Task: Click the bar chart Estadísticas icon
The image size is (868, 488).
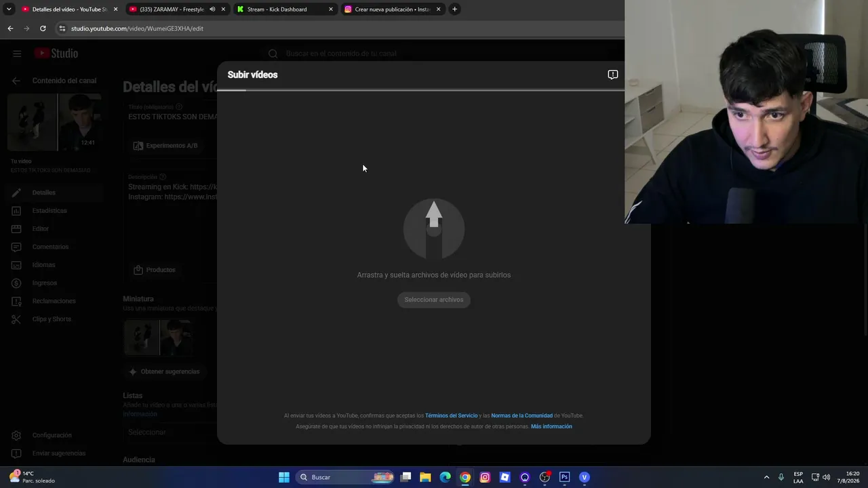Action: point(16,211)
